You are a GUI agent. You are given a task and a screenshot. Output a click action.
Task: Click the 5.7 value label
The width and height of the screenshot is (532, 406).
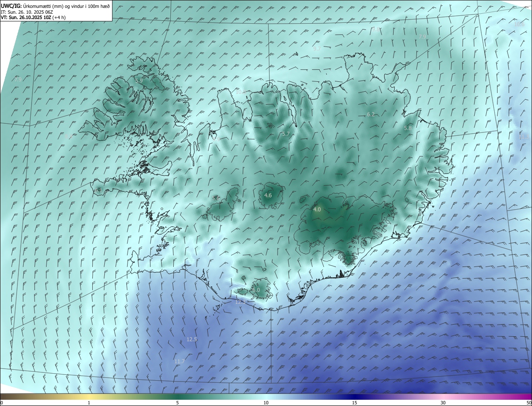(286, 134)
